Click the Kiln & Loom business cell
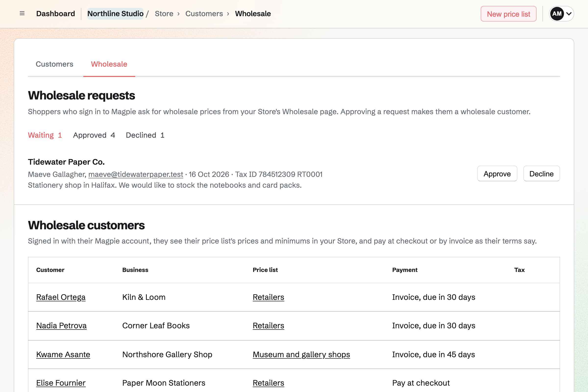The height and width of the screenshot is (392, 588). click(x=144, y=297)
